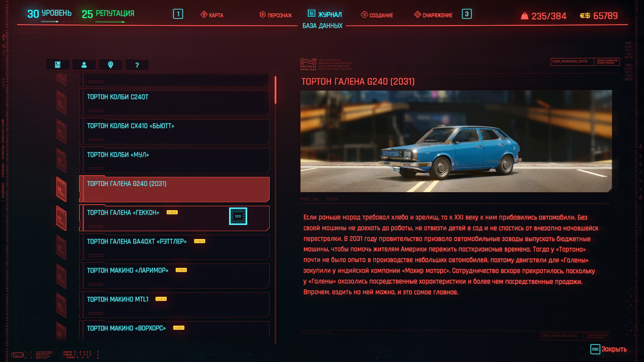Viewport: 644px width, 362px height.
Task: Select entry Тортон Галена G240 (2031)
Action: [174, 189]
